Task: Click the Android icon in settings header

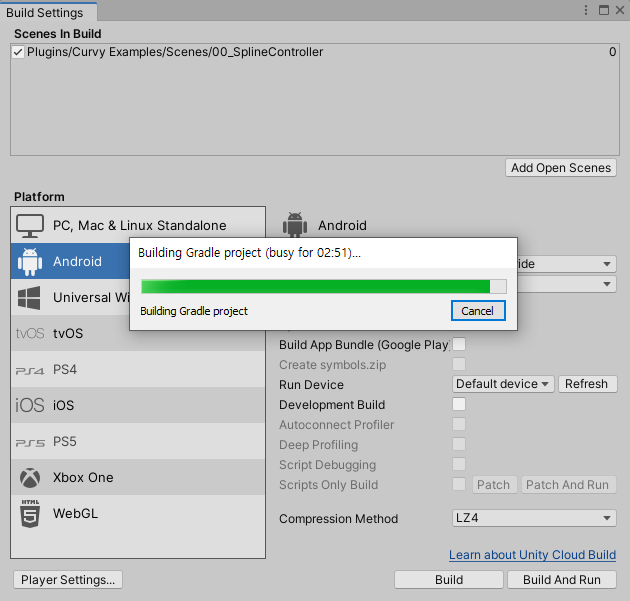Action: [x=295, y=225]
